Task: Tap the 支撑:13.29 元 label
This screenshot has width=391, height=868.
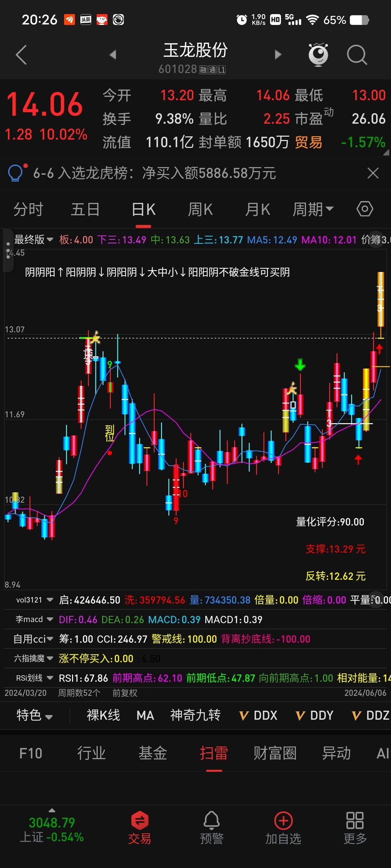Action: point(336,549)
